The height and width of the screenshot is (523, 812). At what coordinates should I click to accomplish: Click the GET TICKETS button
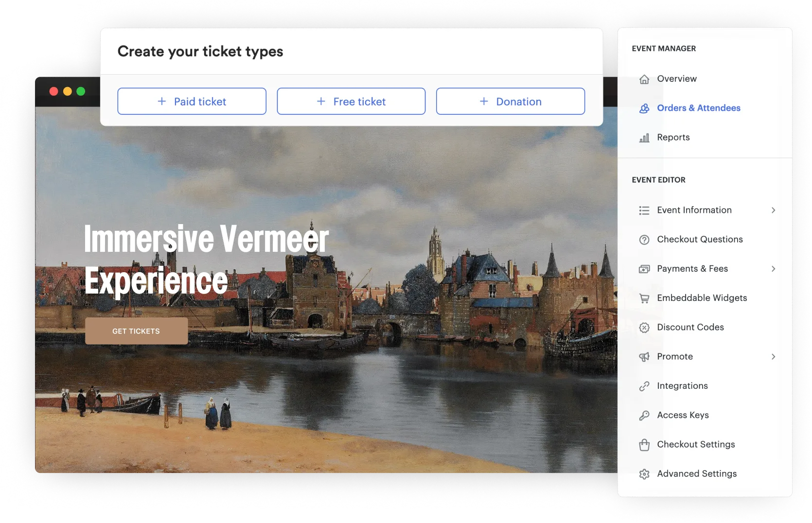137,331
